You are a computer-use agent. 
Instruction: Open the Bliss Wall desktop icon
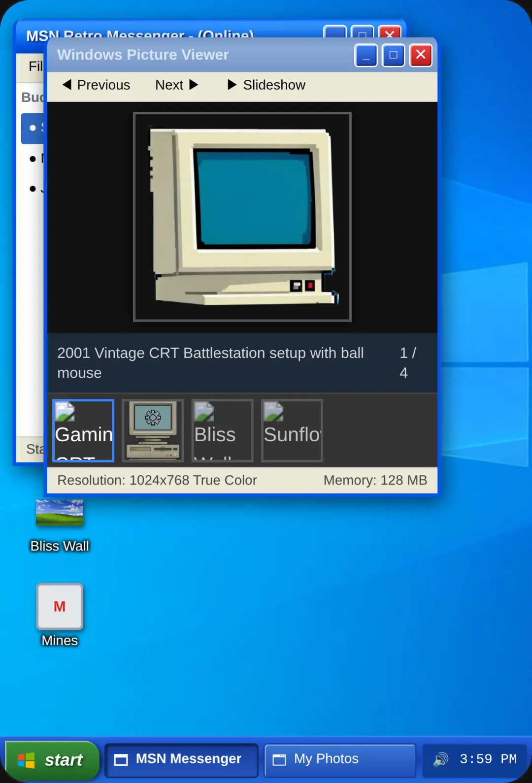(60, 524)
